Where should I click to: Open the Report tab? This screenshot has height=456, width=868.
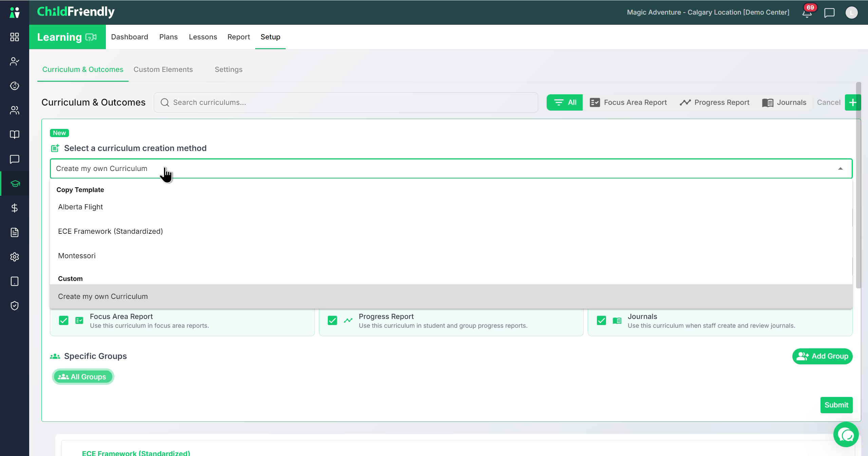coord(239,37)
